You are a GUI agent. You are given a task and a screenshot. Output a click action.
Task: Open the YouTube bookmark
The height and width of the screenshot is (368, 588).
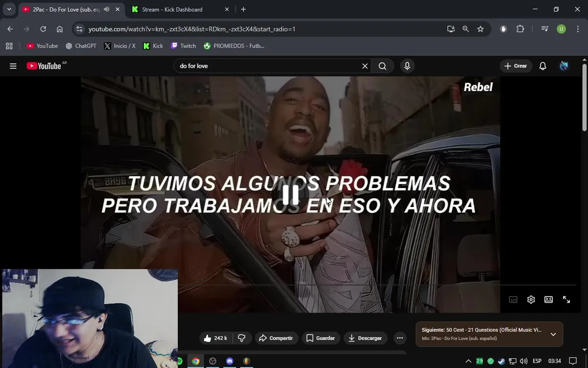coord(42,46)
